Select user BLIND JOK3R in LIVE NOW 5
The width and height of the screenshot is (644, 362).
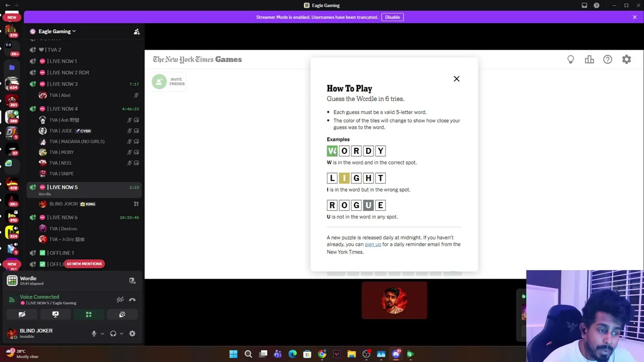(x=89, y=204)
